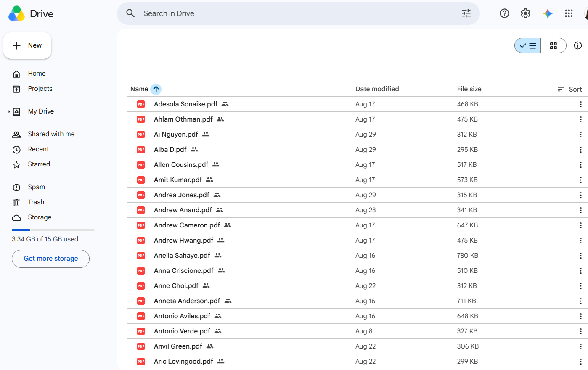Open the Spam section

(36, 187)
